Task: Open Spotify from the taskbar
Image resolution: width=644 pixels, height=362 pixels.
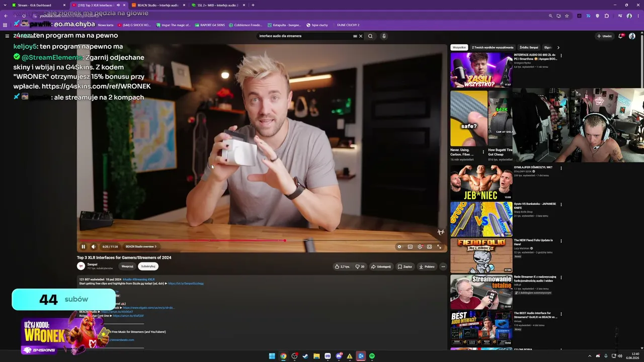Action: (x=372, y=356)
